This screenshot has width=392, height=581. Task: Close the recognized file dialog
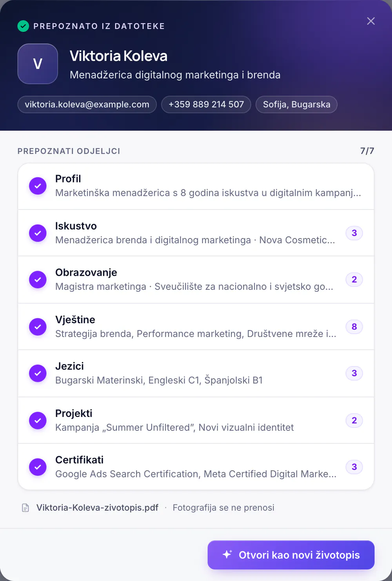[x=371, y=21]
